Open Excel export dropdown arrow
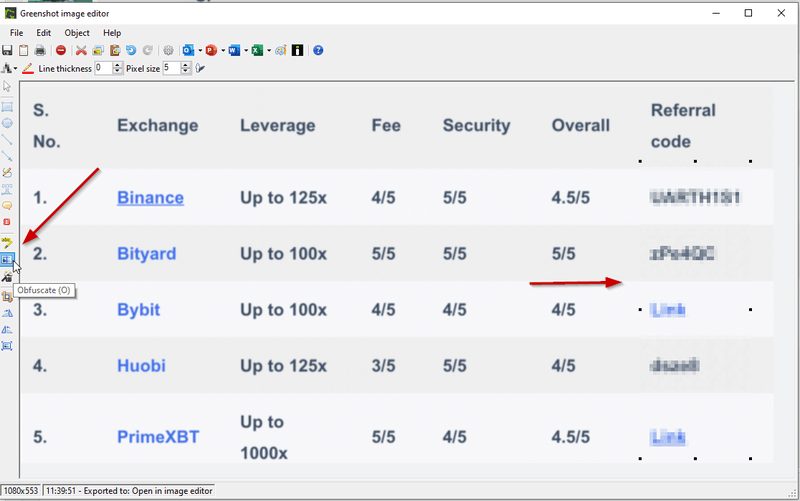This screenshot has height=501, width=800. pos(268,51)
